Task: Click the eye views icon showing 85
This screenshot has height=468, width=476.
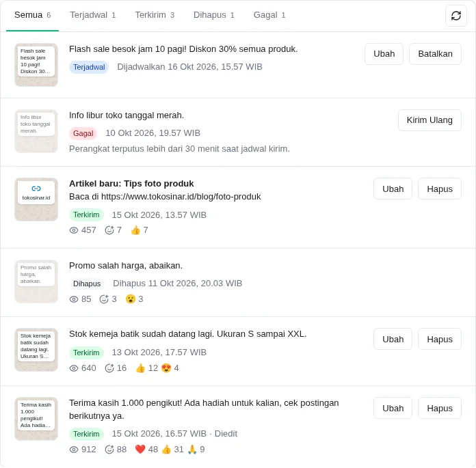Action: pos(74,299)
